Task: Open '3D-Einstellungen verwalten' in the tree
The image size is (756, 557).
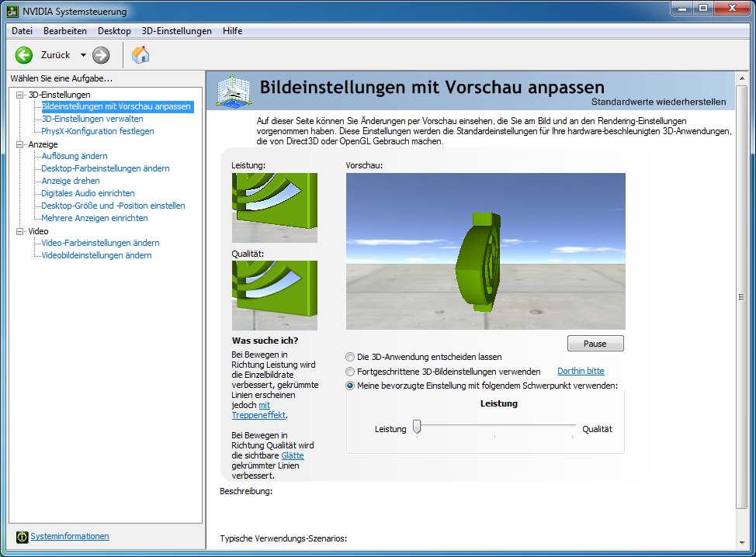Action: click(x=92, y=119)
